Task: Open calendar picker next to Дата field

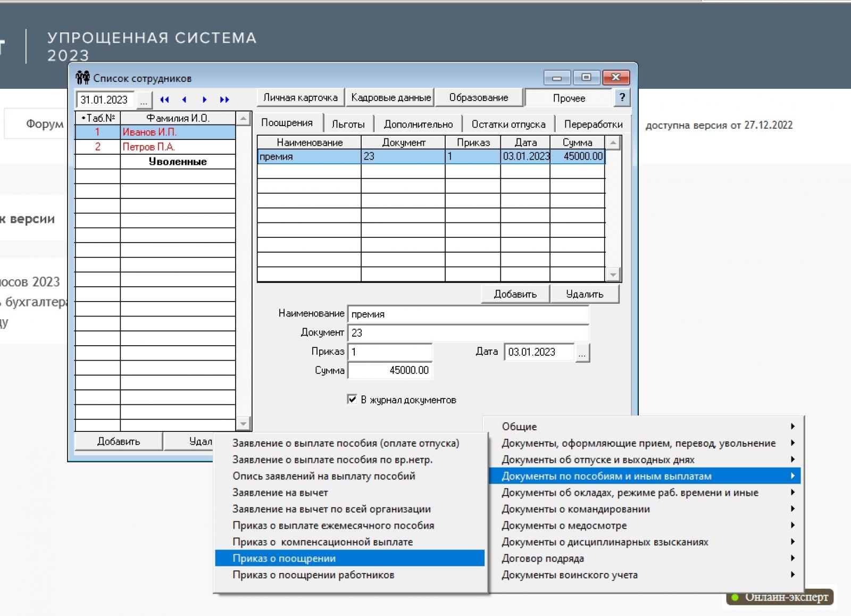Action: (x=582, y=352)
